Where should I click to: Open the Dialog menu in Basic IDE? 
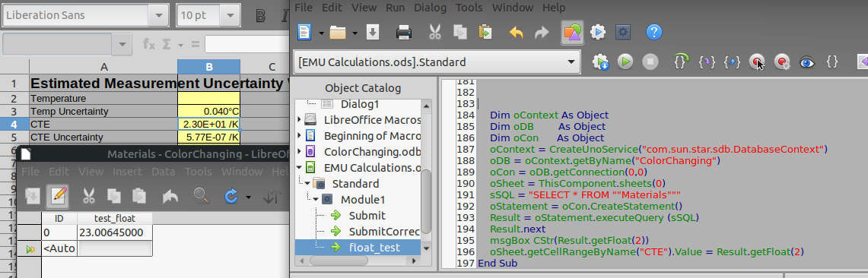[431, 8]
